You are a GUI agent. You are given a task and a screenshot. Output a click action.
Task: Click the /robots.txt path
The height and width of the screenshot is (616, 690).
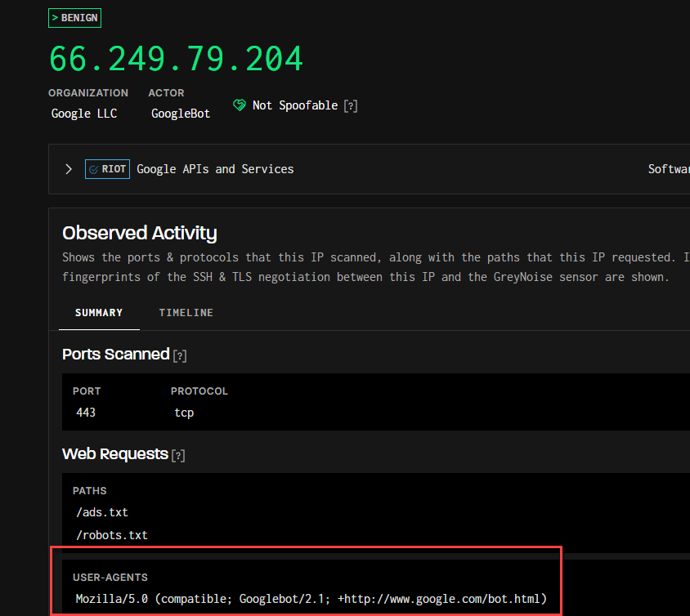pos(112,535)
